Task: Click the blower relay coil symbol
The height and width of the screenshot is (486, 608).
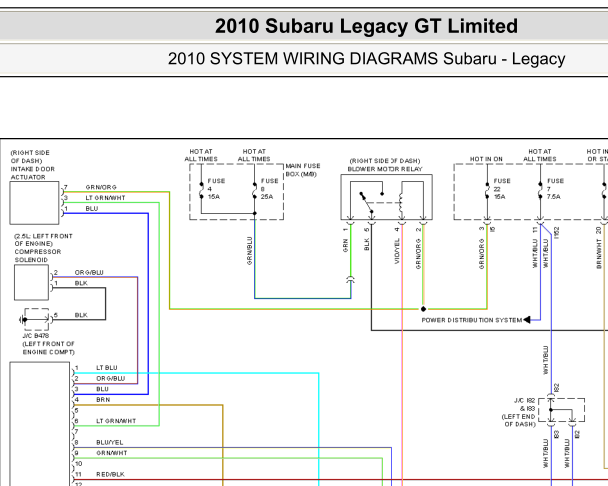Action: click(x=401, y=202)
